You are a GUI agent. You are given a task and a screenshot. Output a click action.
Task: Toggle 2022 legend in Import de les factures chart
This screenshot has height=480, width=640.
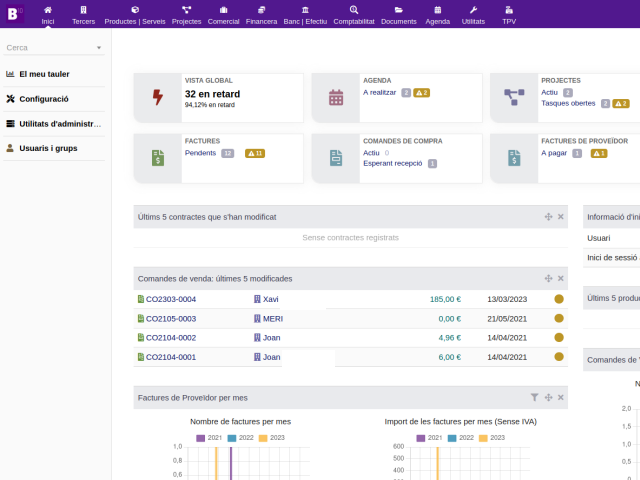[461, 438]
